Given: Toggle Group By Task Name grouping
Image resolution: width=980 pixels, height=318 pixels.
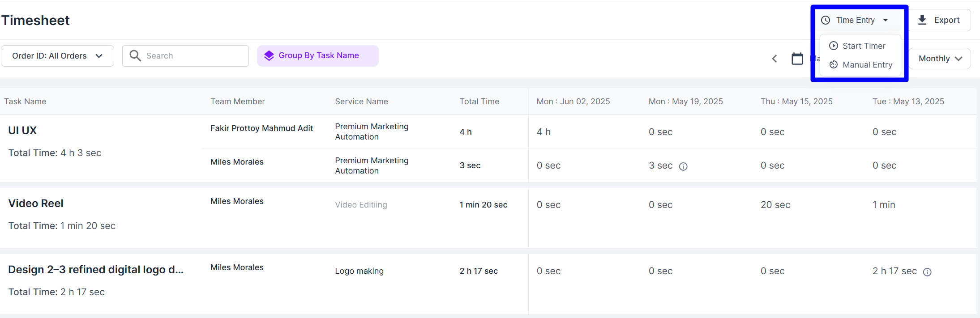Looking at the screenshot, I should point(318,55).
